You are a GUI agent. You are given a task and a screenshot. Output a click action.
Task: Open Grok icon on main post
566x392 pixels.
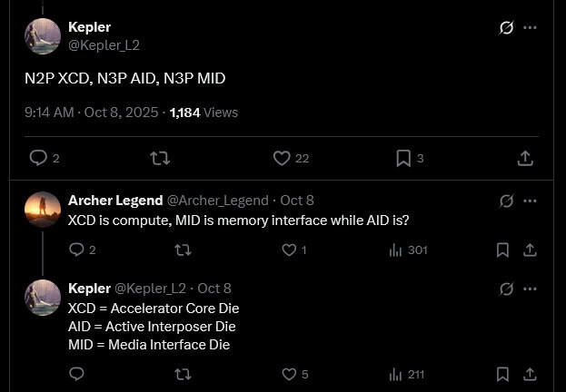[507, 27]
